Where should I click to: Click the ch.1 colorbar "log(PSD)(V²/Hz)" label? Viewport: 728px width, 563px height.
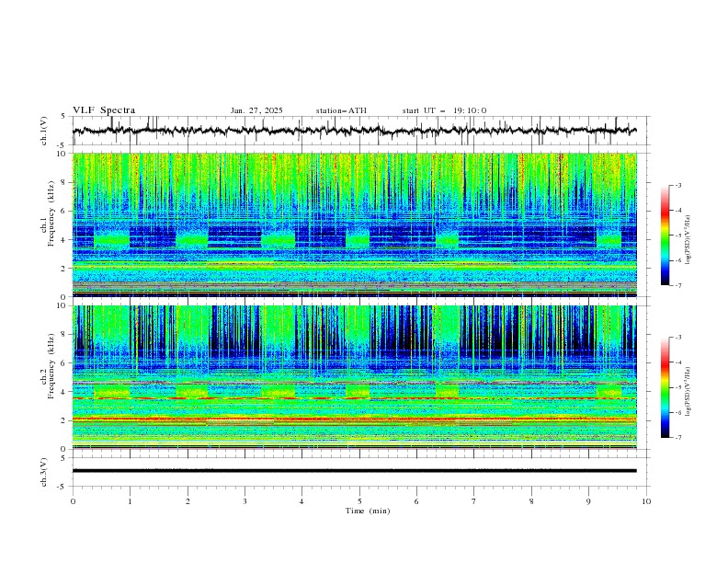click(688, 240)
